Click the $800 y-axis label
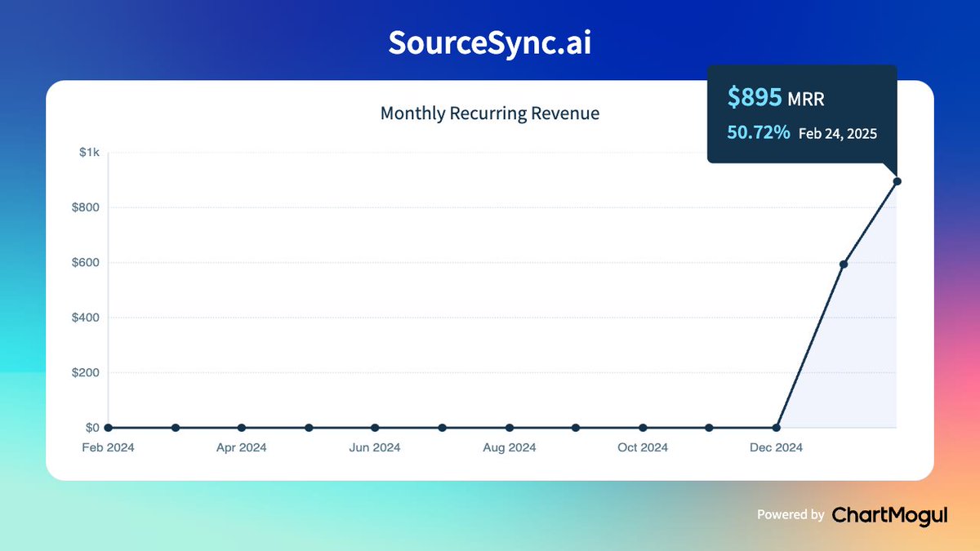 [86, 207]
